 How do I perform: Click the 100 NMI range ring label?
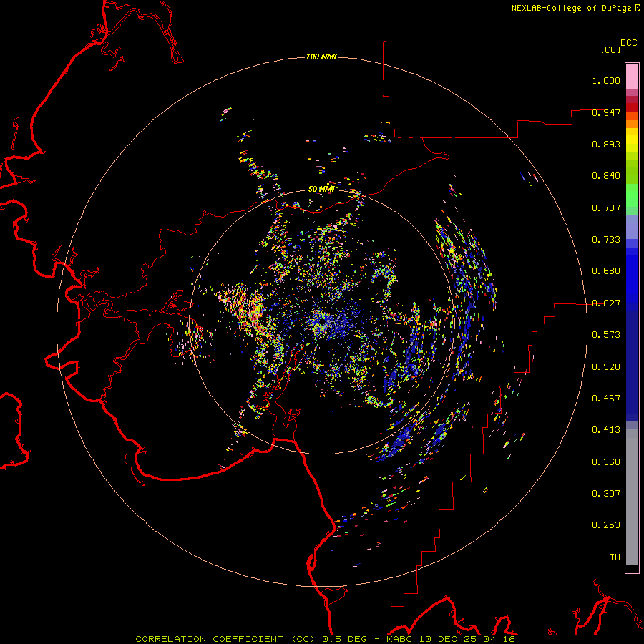click(321, 57)
